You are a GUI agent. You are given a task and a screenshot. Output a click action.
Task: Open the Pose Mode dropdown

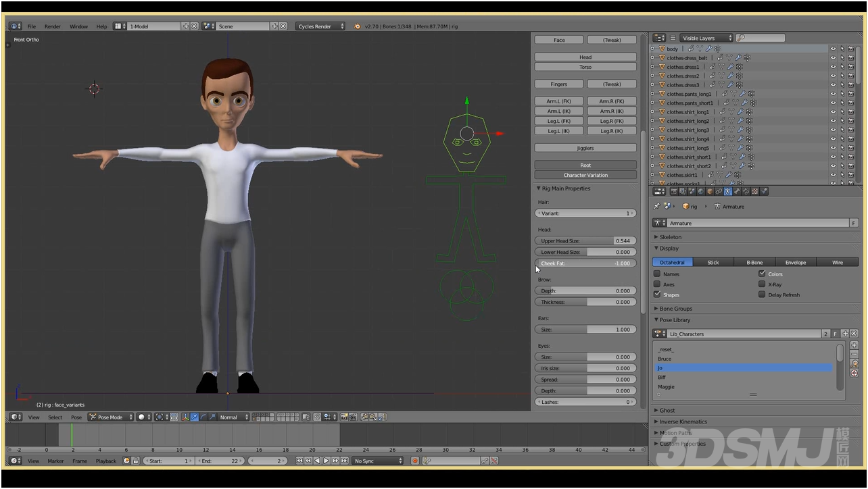click(111, 417)
